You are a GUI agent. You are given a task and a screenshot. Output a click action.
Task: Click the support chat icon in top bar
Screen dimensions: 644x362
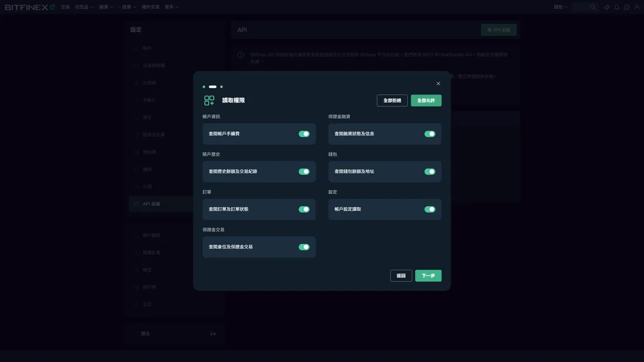point(627,7)
